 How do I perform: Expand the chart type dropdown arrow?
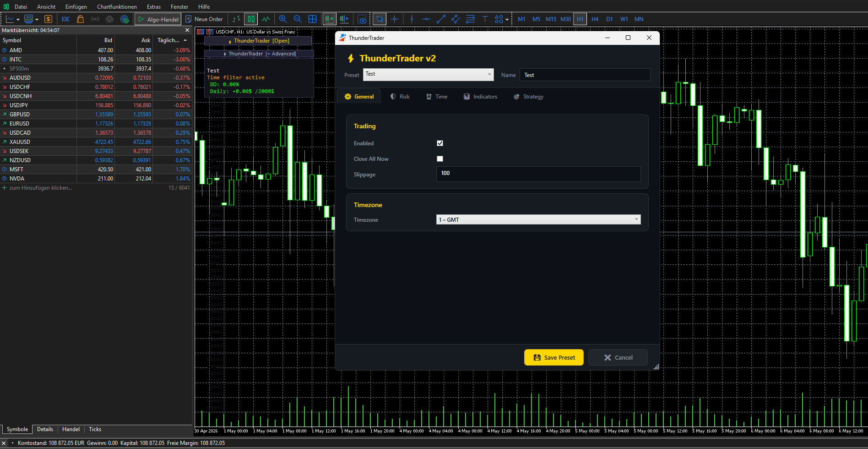coord(18,20)
